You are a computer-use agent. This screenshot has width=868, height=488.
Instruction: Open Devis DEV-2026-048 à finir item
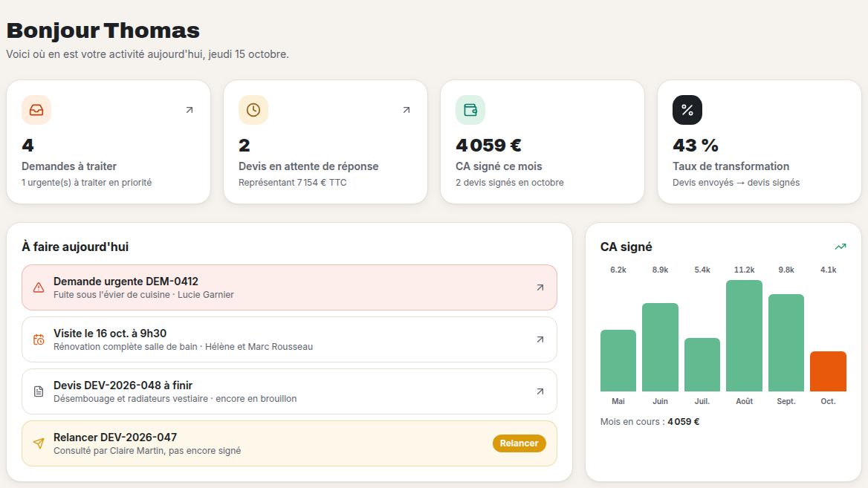(x=290, y=391)
